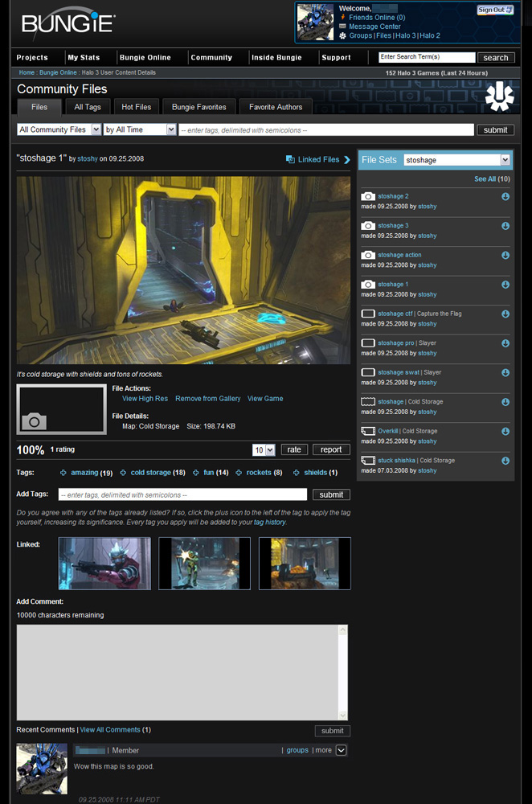Screen dimensions: 532x804
Task: Open first linked screenshot thumbnail
Action: click(104, 564)
